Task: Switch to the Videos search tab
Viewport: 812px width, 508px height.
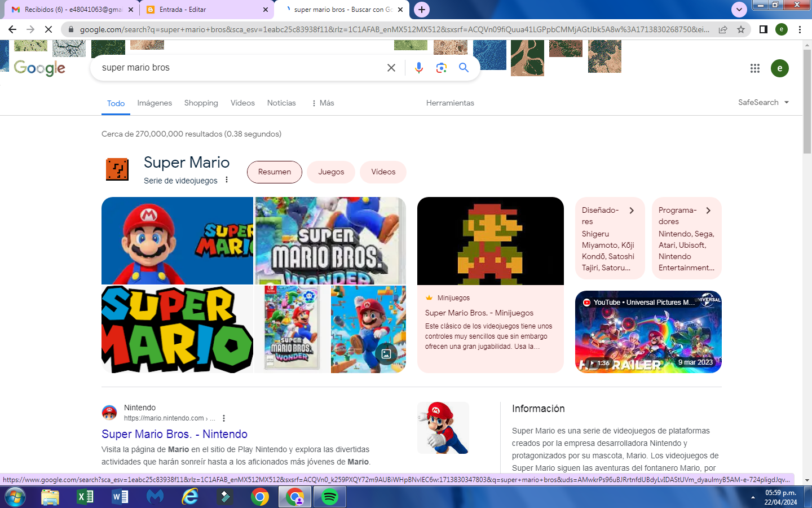Action: click(x=242, y=103)
